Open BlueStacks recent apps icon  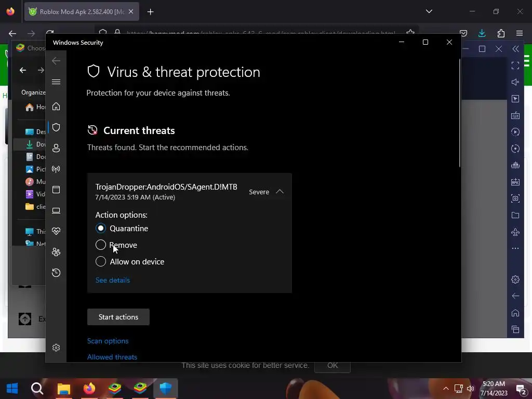tap(515, 329)
